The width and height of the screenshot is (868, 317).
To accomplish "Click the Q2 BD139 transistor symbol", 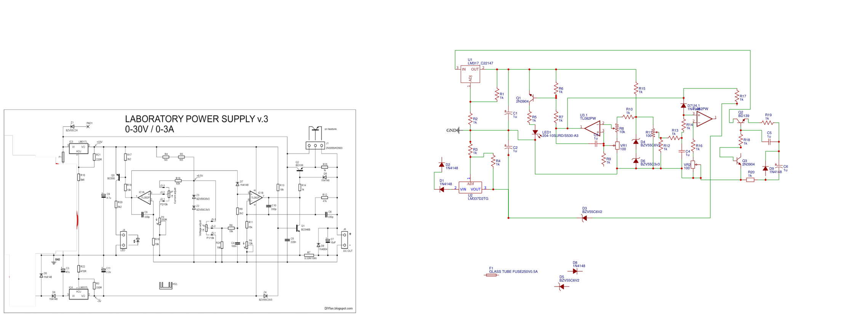I will point(740,121).
